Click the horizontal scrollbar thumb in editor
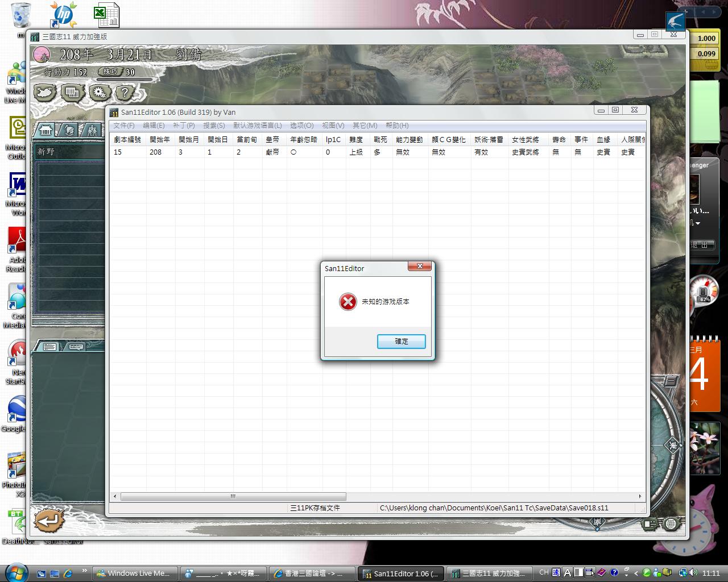 233,496
